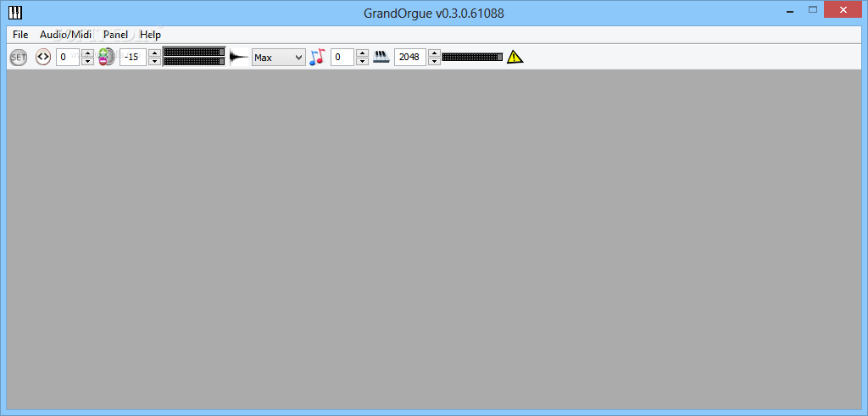Image resolution: width=868 pixels, height=416 pixels.
Task: Decrease the volume with down arrow
Action: tap(155, 61)
